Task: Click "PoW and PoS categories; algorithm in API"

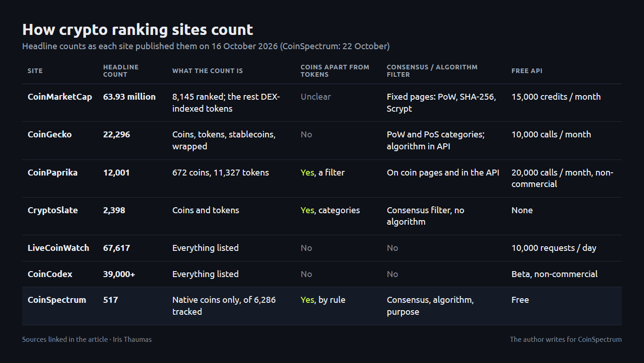Action: [436, 141]
